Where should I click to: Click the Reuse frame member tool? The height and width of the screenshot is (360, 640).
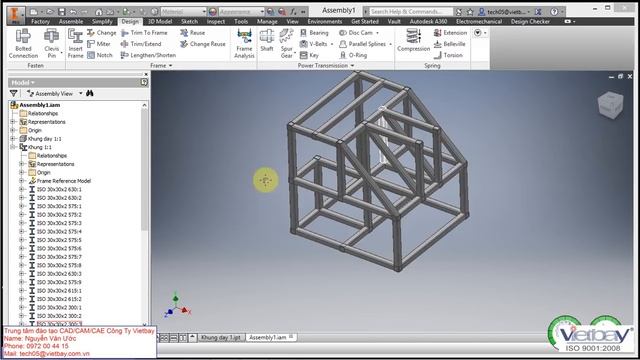[x=193, y=33]
